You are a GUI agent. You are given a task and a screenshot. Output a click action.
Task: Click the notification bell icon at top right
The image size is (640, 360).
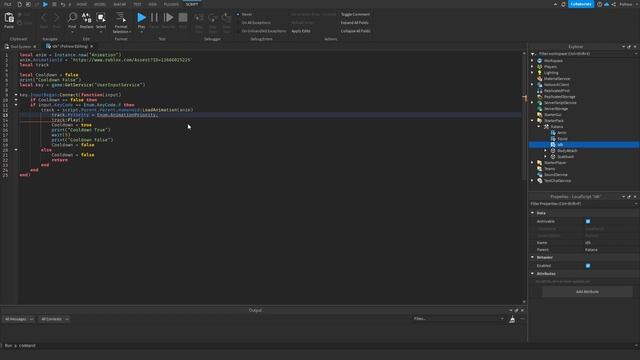point(563,4)
